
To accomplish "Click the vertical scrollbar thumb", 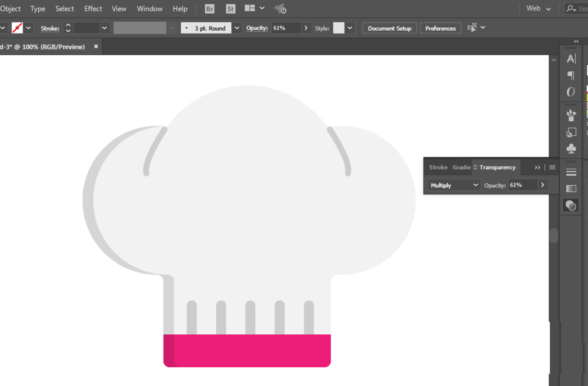I will tap(554, 235).
